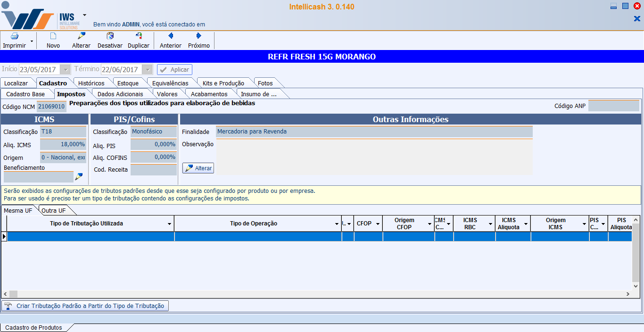The width and height of the screenshot is (644, 332).
Task: Click the Novo new document icon
Action: tap(53, 36)
